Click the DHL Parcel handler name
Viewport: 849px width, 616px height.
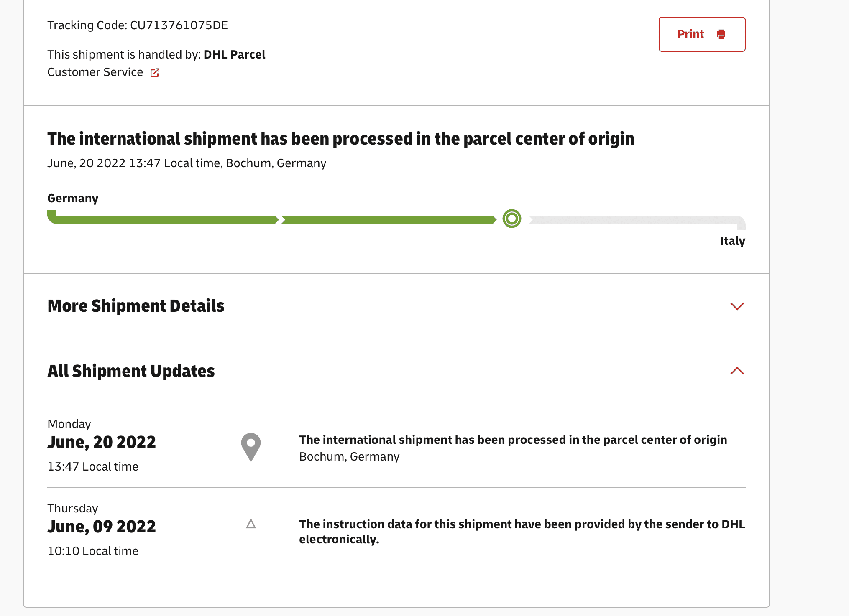pyautogui.click(x=234, y=55)
